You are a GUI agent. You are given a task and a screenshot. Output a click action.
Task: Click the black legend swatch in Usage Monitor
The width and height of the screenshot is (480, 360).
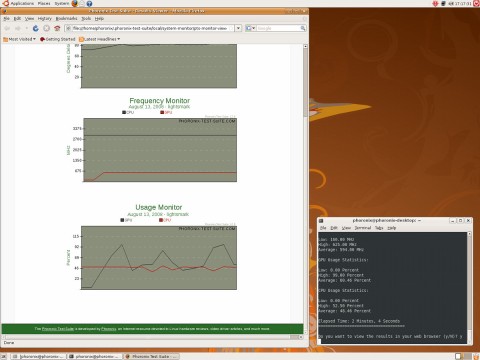122,220
